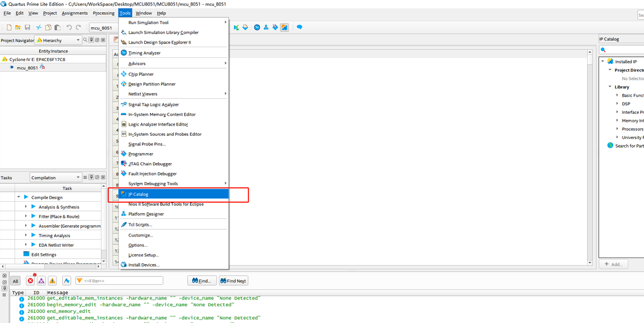Click the blue speech bubble toolbar icon
Viewport: 644px width, 323px height.
299,27
